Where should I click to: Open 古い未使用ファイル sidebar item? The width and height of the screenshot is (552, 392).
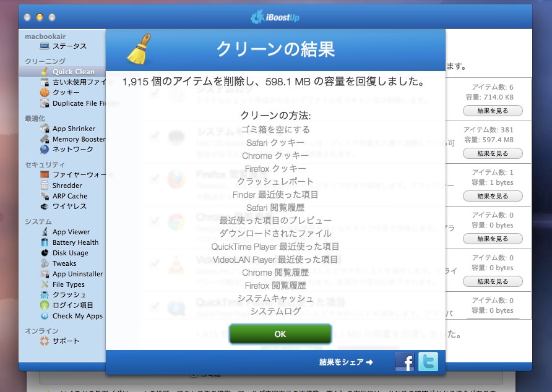[79, 82]
